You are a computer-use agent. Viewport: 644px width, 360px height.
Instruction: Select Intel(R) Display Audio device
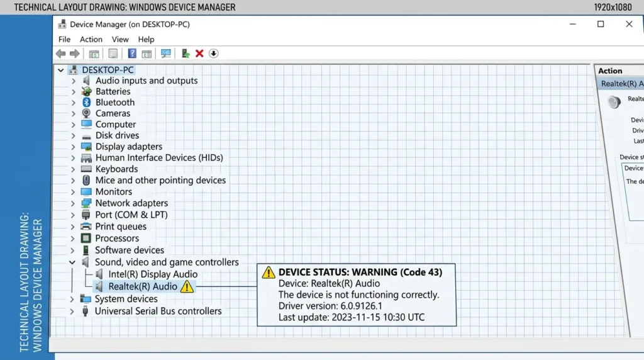(153, 274)
